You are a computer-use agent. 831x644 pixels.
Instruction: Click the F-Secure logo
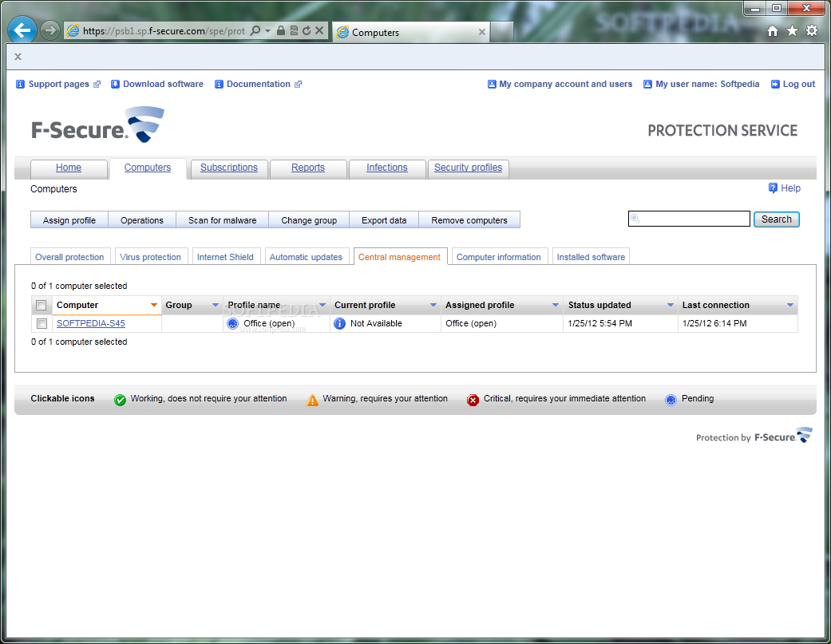click(x=98, y=125)
